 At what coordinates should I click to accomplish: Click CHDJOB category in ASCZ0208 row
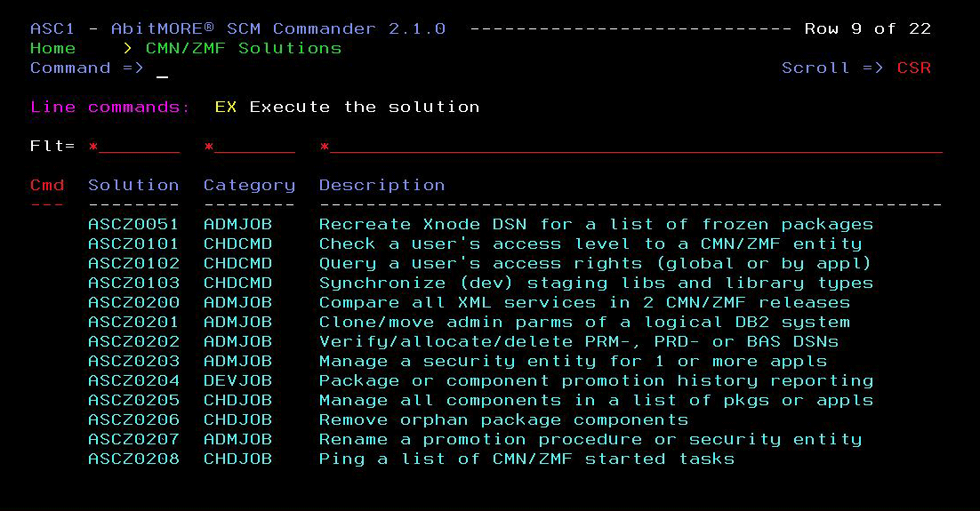click(238, 459)
